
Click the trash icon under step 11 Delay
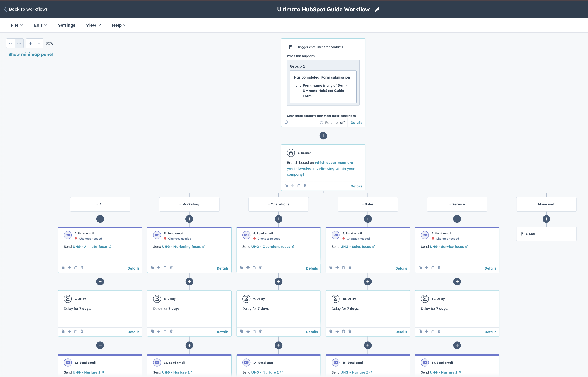point(439,331)
